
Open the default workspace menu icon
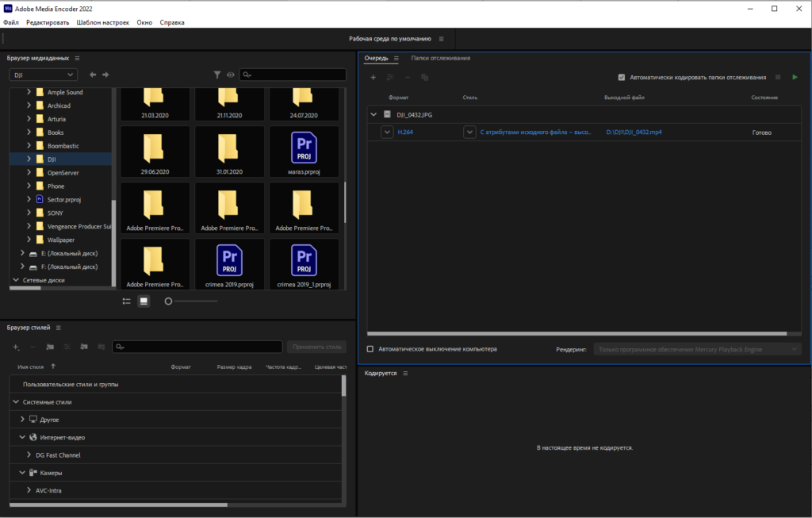click(441, 39)
